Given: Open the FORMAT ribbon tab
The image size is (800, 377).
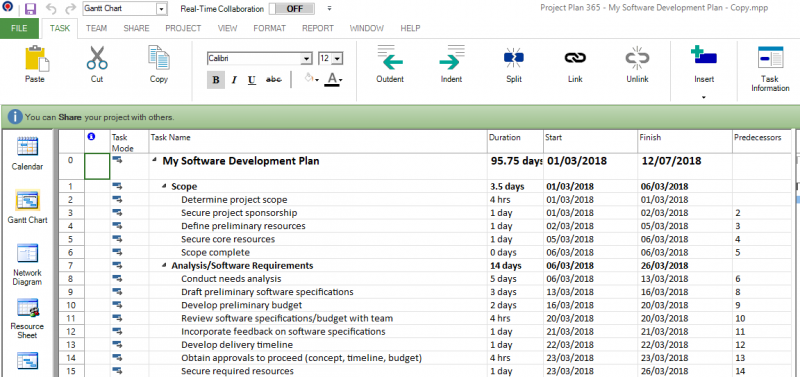Looking at the screenshot, I should [269, 29].
